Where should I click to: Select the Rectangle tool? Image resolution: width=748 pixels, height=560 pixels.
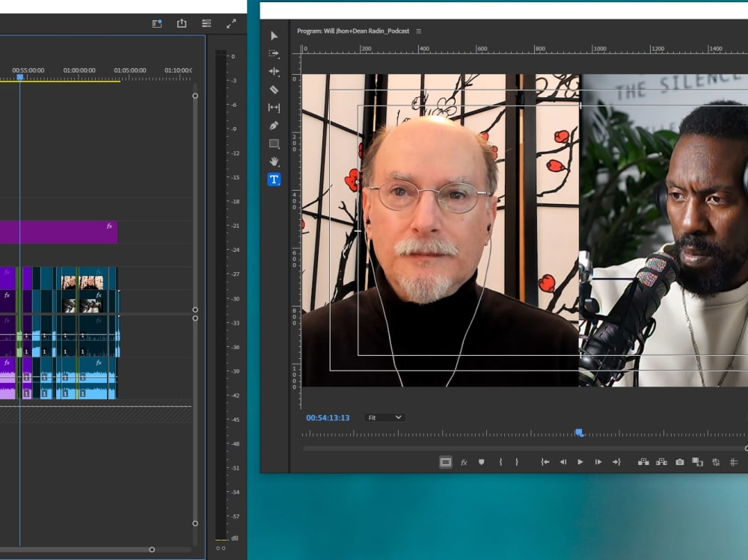tap(274, 144)
